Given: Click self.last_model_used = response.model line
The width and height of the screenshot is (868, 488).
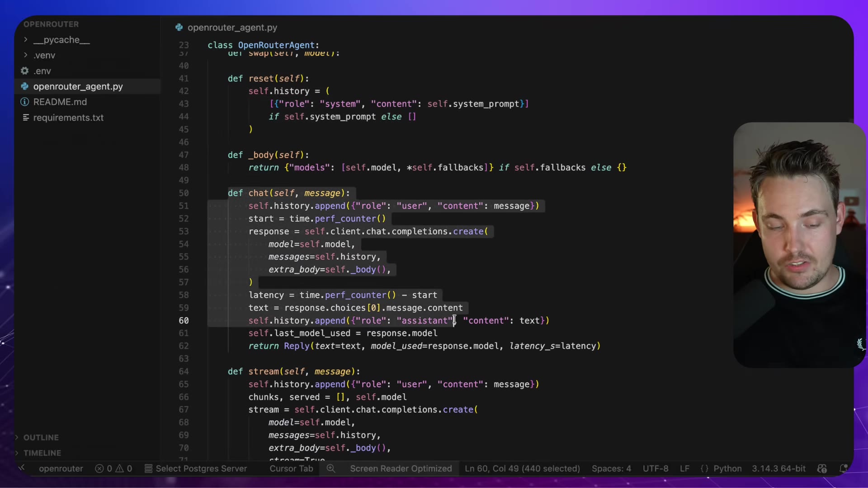Looking at the screenshot, I should coord(343,333).
